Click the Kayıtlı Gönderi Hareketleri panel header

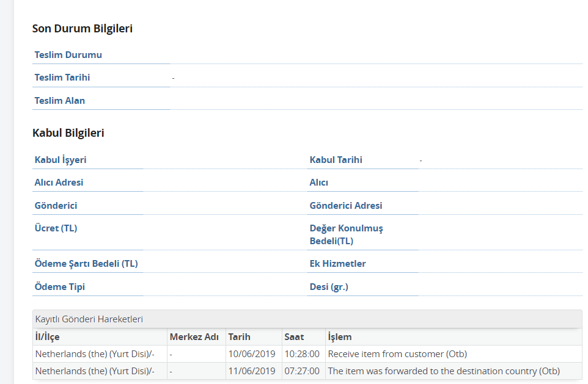click(x=89, y=319)
